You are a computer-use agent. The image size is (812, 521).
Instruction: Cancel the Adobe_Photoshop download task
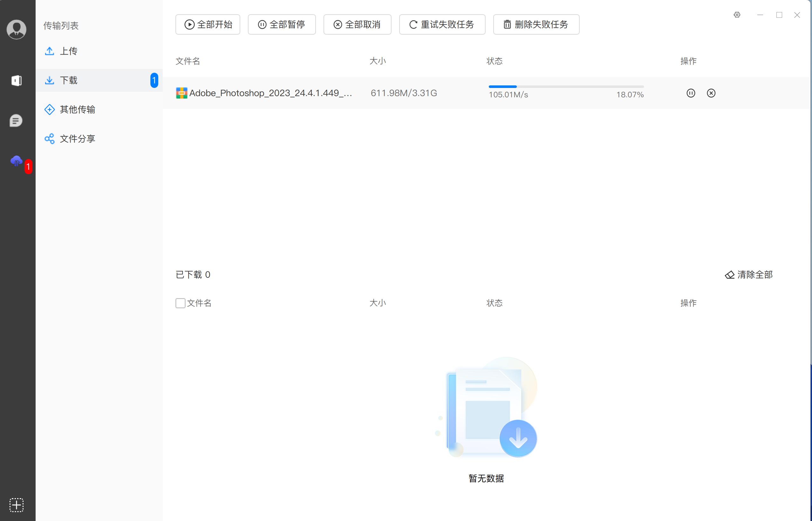pyautogui.click(x=711, y=93)
